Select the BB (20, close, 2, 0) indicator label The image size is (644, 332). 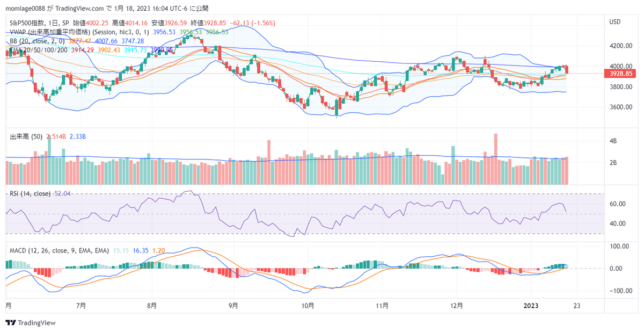tap(38, 41)
